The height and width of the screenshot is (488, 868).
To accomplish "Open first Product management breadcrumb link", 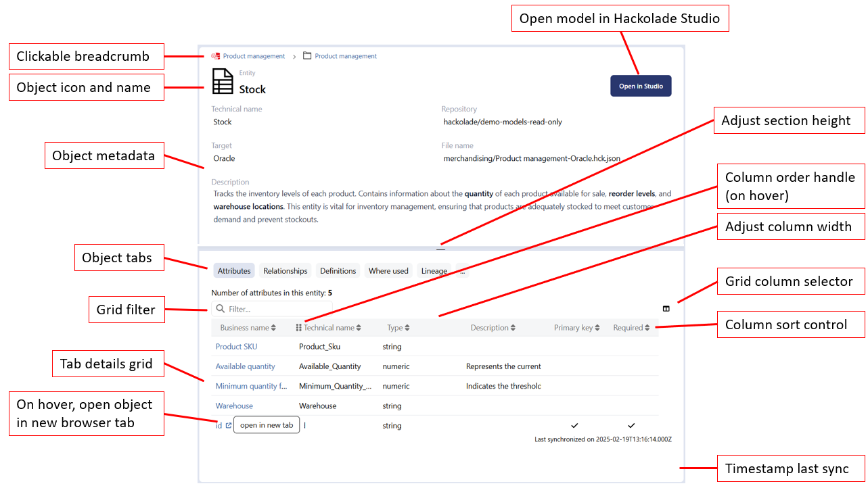I will point(254,56).
